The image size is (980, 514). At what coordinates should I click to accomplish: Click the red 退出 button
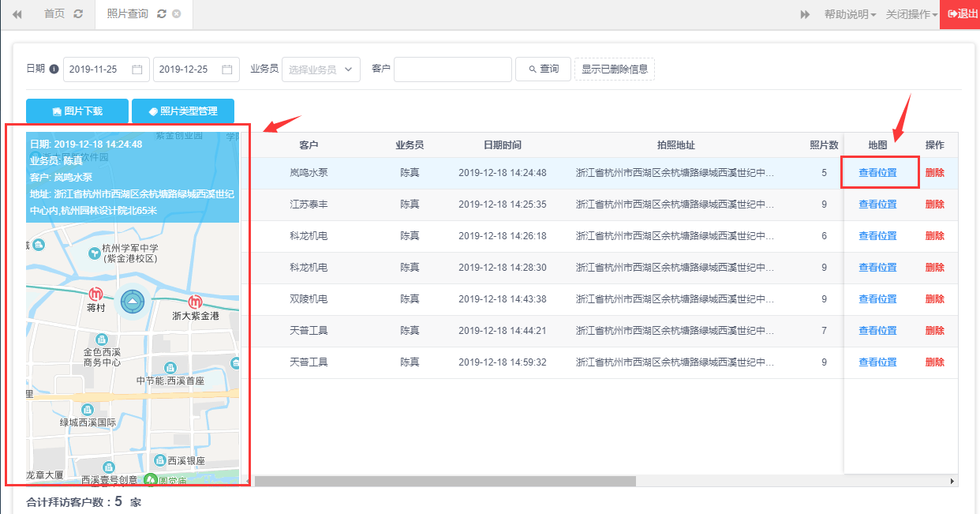click(960, 14)
